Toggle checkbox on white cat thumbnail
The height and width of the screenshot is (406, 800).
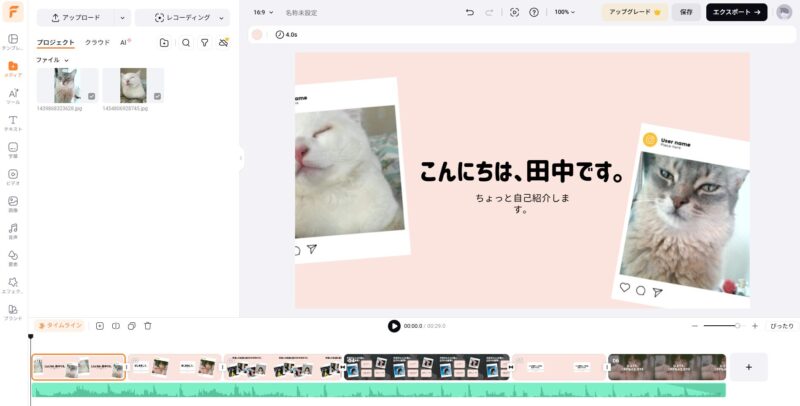[156, 96]
